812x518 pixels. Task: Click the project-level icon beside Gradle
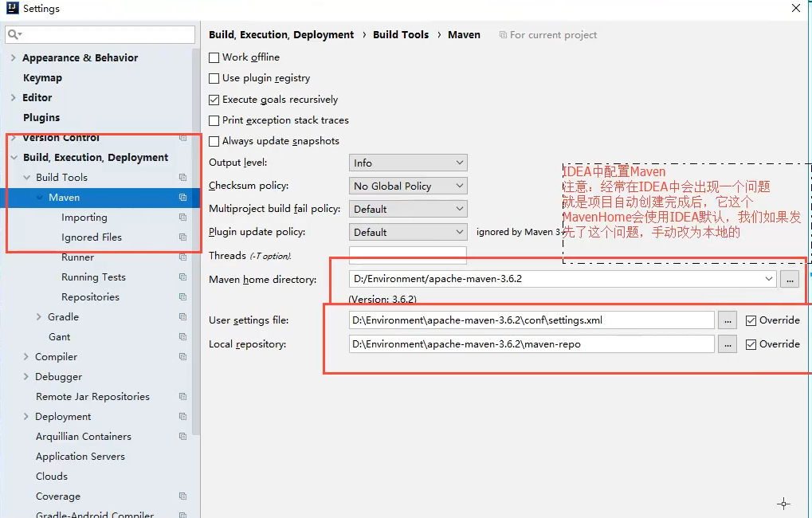(182, 316)
